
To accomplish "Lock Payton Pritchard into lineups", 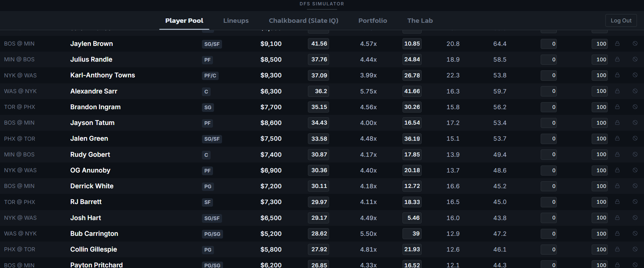I will pyautogui.click(x=618, y=265).
